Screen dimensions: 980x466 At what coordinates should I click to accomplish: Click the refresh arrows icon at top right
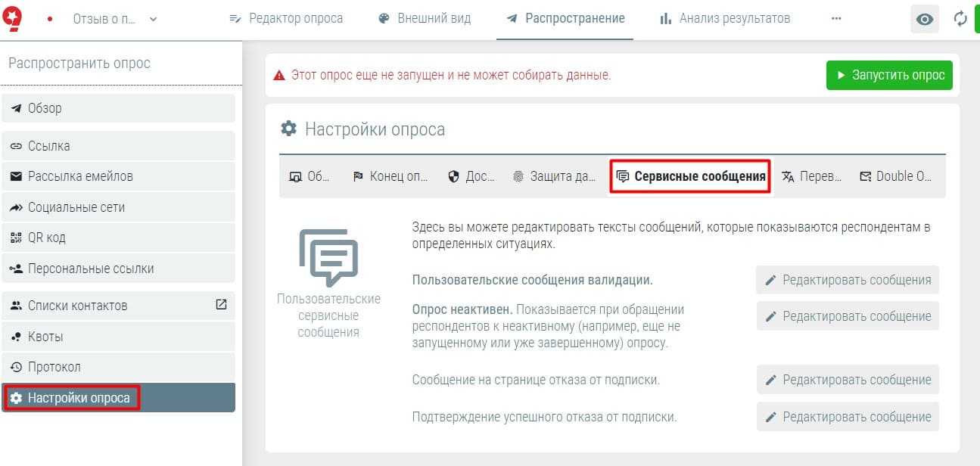tap(960, 19)
